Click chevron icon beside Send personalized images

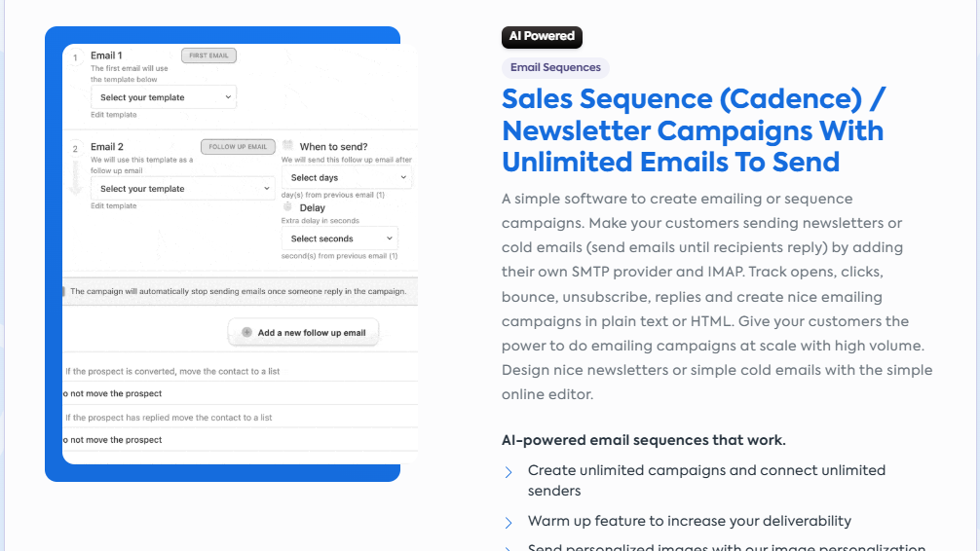click(x=509, y=548)
